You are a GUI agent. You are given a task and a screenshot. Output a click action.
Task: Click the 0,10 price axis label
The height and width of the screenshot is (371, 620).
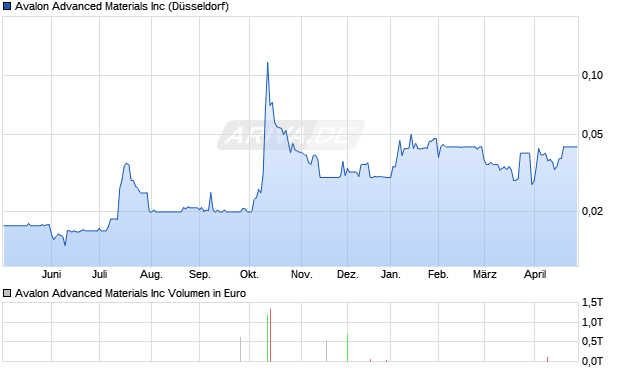(x=592, y=75)
